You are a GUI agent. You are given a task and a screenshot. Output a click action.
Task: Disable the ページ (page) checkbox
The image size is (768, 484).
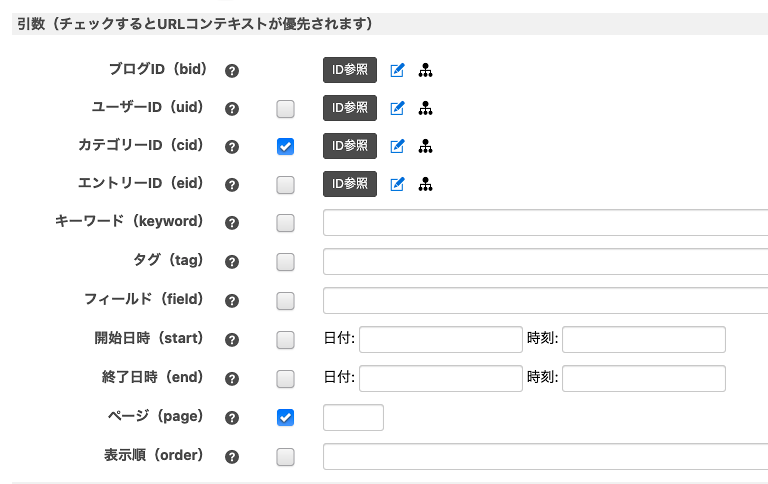coord(285,418)
